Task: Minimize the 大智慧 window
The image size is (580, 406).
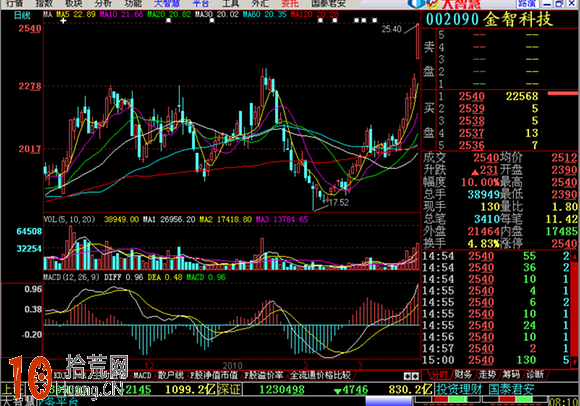Action: pyautogui.click(x=547, y=4)
